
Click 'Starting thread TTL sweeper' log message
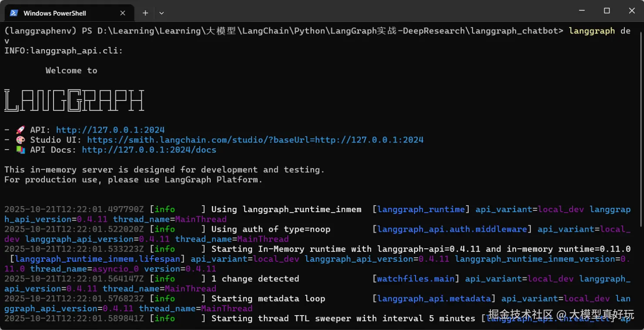(x=343, y=319)
